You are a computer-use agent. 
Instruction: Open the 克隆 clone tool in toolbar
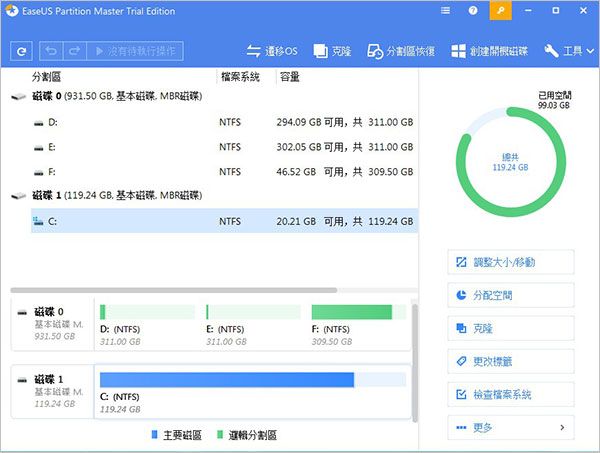point(332,51)
